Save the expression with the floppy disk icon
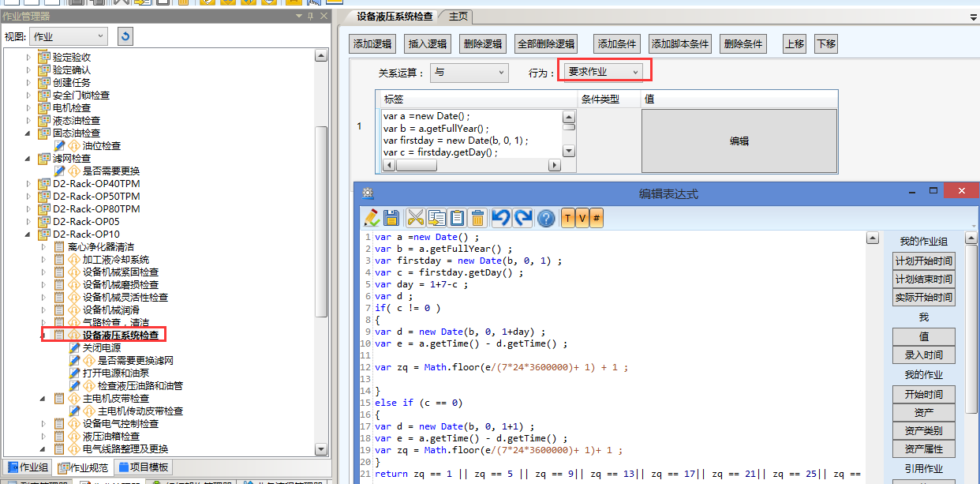Viewport: 980px width, 484px height. click(x=391, y=219)
